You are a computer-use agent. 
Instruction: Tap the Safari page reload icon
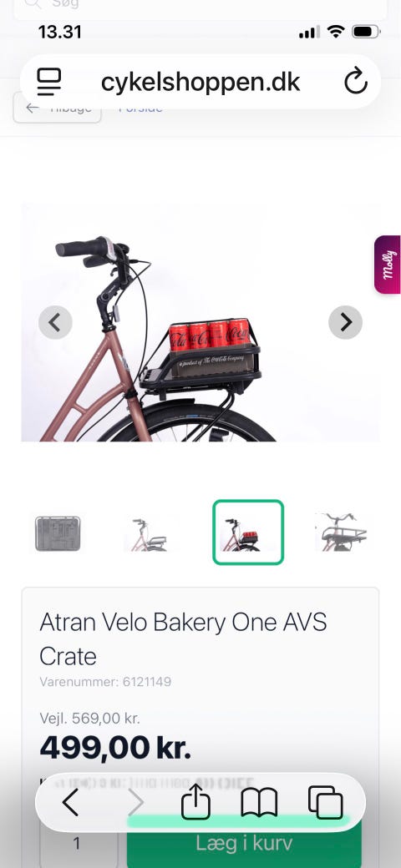tap(356, 82)
